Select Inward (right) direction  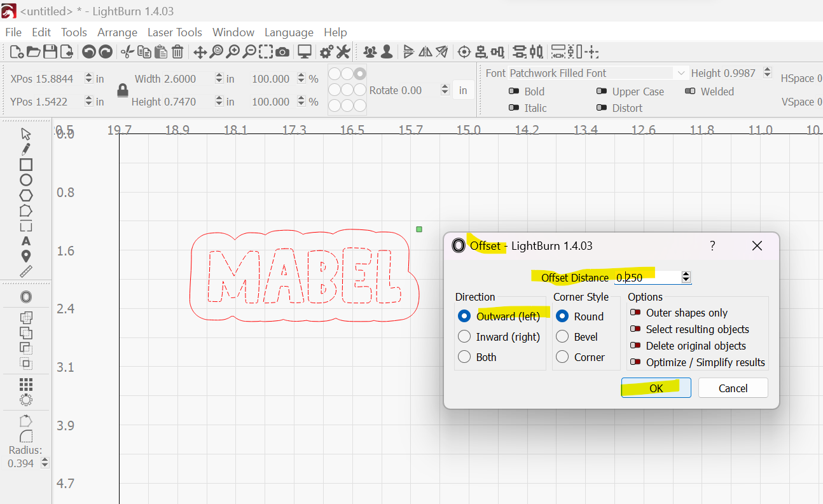(465, 337)
